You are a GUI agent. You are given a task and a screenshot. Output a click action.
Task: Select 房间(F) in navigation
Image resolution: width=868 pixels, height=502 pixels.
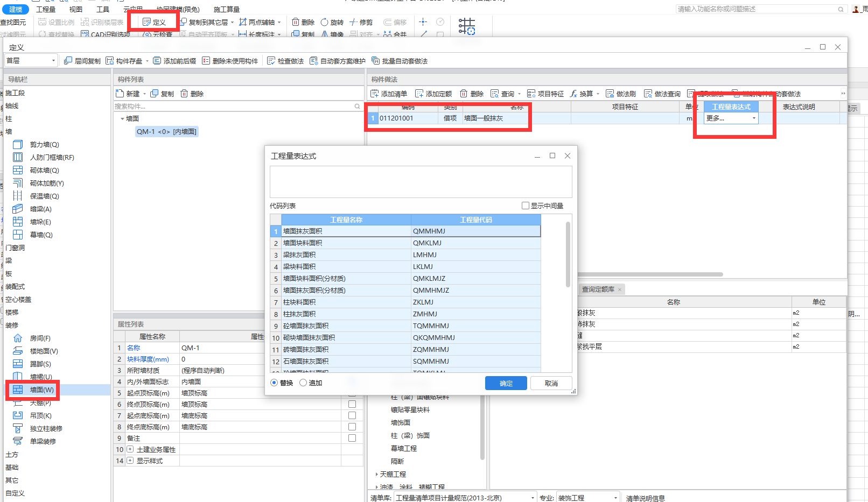point(32,338)
